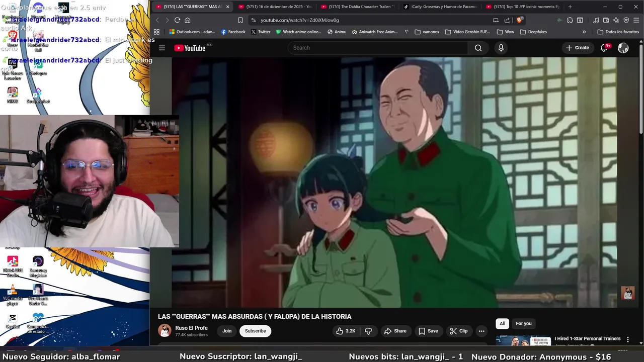Switch to Top 10 JYP iconic moments tab
This screenshot has height=362, width=644.
pyautogui.click(x=522, y=7)
